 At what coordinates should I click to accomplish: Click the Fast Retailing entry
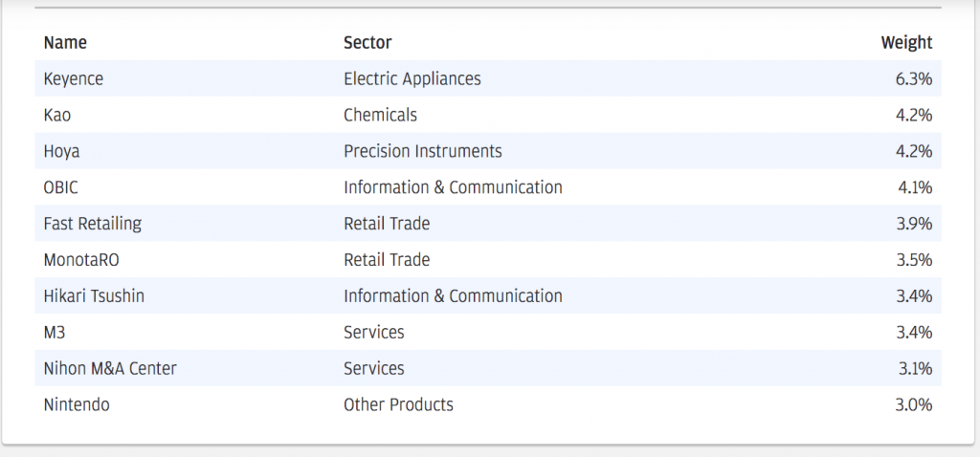[x=93, y=224]
